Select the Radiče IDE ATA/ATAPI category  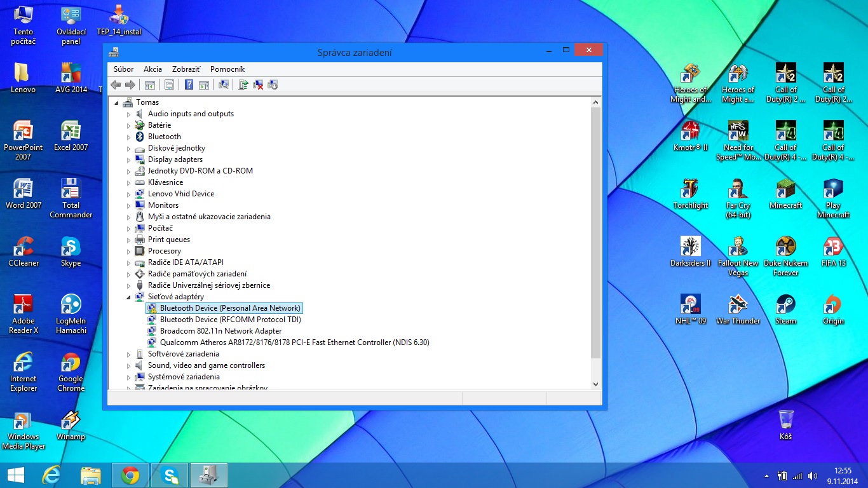point(186,262)
